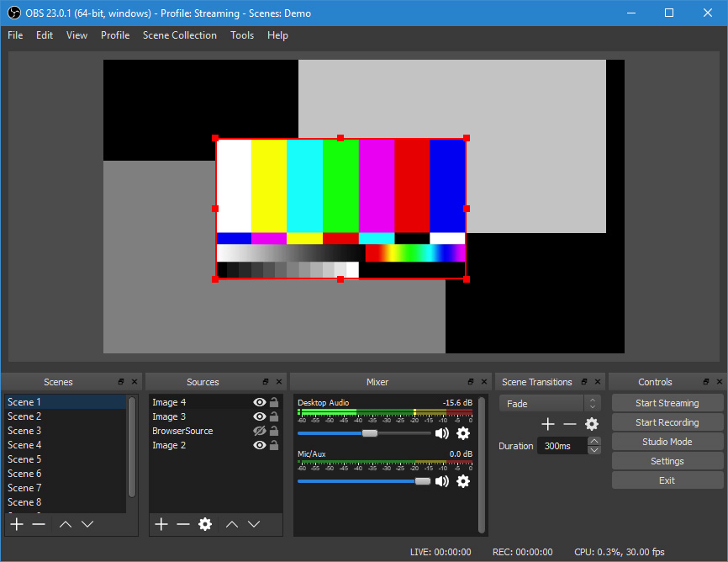Show the BrowserSource by clicking its eye icon
The height and width of the screenshot is (562, 728).
pyautogui.click(x=260, y=431)
